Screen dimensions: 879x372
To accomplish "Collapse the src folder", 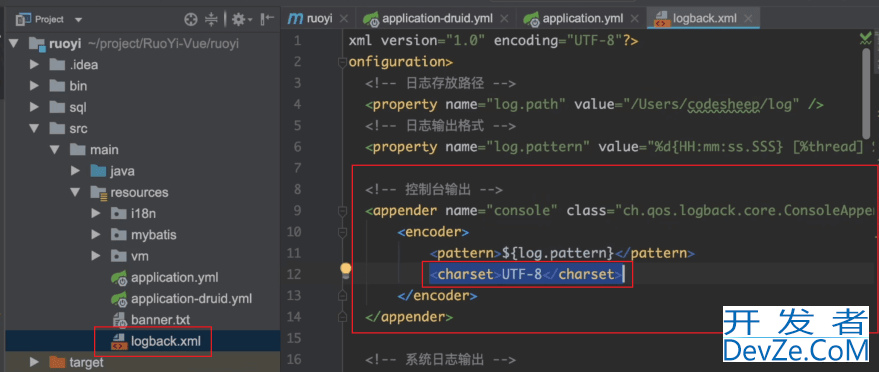I will [x=34, y=129].
